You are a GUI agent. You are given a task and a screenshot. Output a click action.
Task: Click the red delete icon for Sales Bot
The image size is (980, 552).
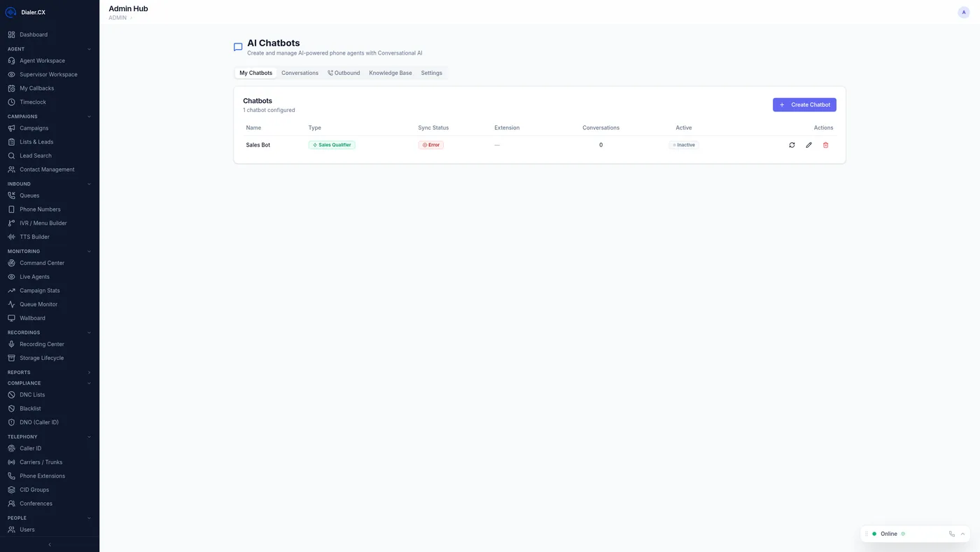[825, 144]
